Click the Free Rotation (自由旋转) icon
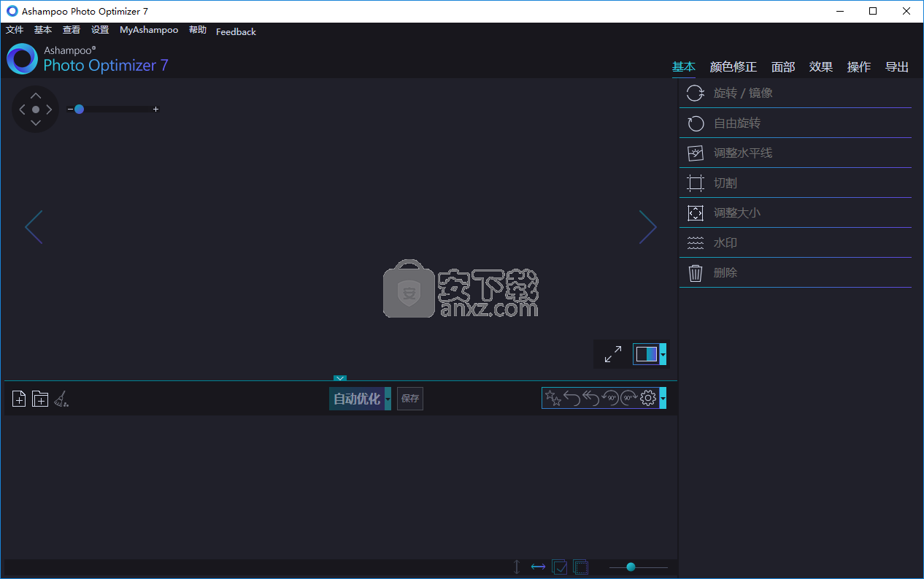This screenshot has width=924, height=579. pyautogui.click(x=696, y=123)
